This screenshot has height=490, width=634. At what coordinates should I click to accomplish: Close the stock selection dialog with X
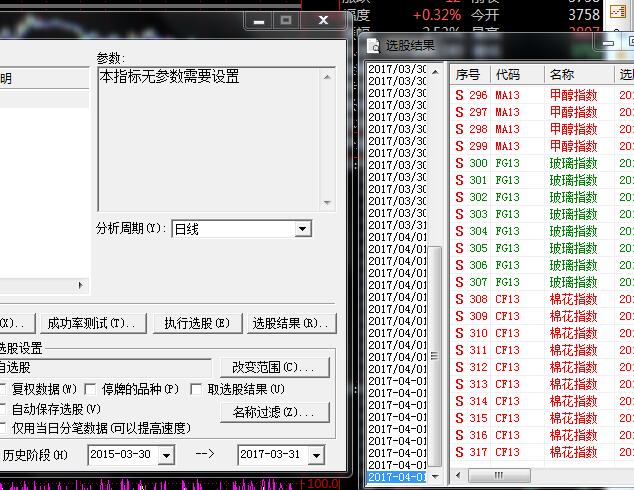coord(323,20)
